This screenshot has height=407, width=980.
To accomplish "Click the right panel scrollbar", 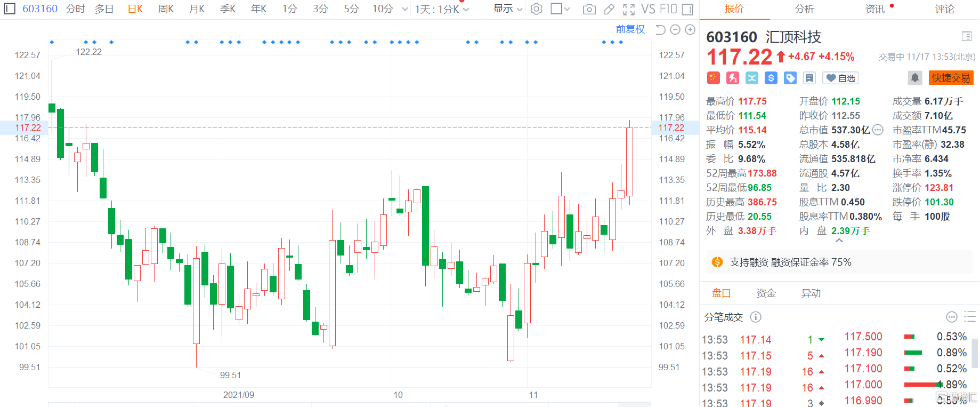I will tap(975, 353).
